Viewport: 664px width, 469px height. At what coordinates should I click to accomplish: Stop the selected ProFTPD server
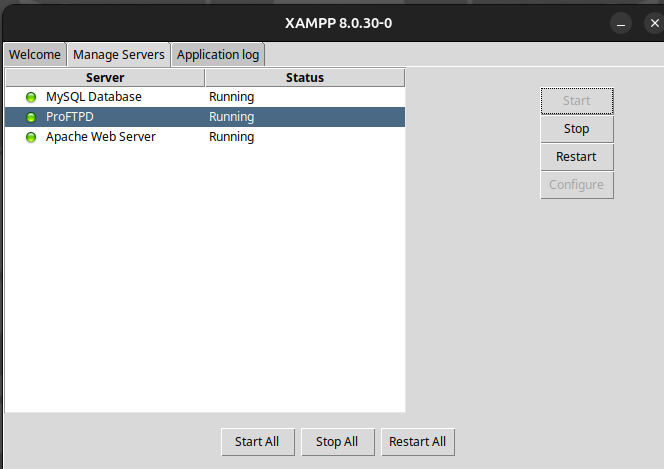[x=577, y=129]
